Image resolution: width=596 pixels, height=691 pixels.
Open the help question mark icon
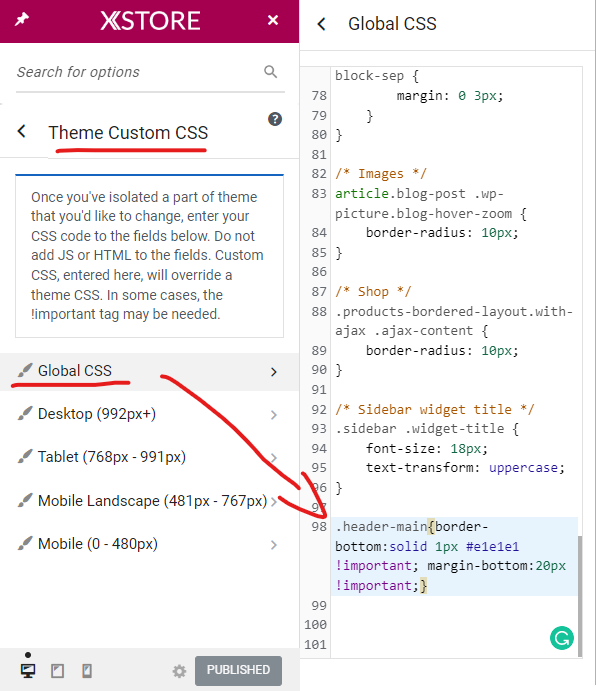pyautogui.click(x=275, y=119)
